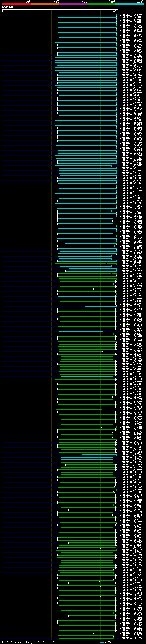This screenshot has height=644, width=146.
Task: Select the UniRef100_A7UGG8 label
Action: coord(131,158)
